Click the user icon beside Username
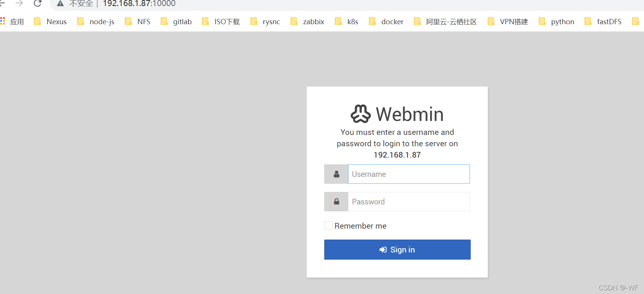The image size is (644, 294). (336, 174)
